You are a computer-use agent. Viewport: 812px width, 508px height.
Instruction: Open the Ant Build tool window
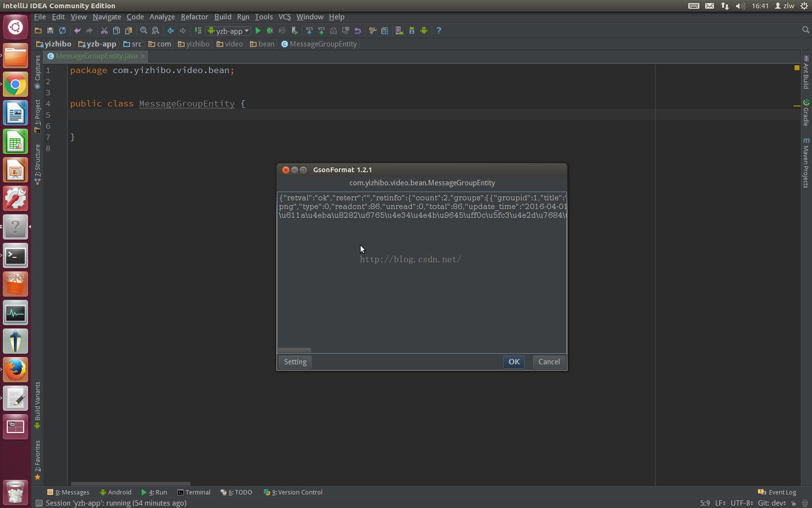click(806, 72)
